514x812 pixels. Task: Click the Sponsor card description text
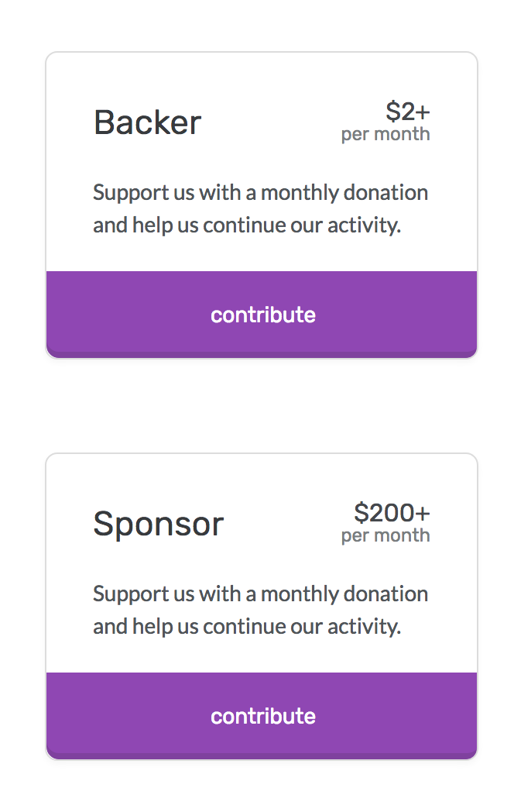pyautogui.click(x=260, y=610)
